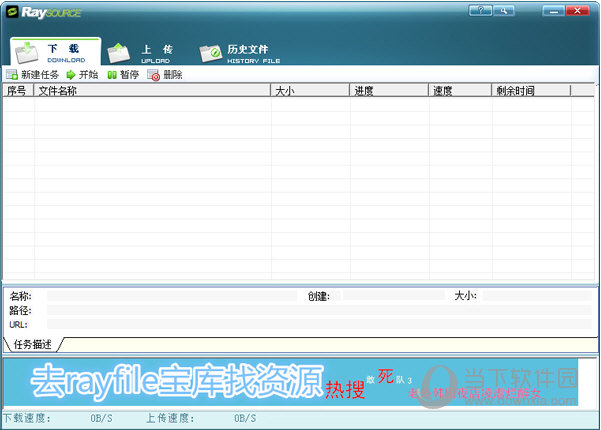This screenshot has width=601, height=430.
Task: Click the search magnifier button in title bar
Action: tap(504, 10)
